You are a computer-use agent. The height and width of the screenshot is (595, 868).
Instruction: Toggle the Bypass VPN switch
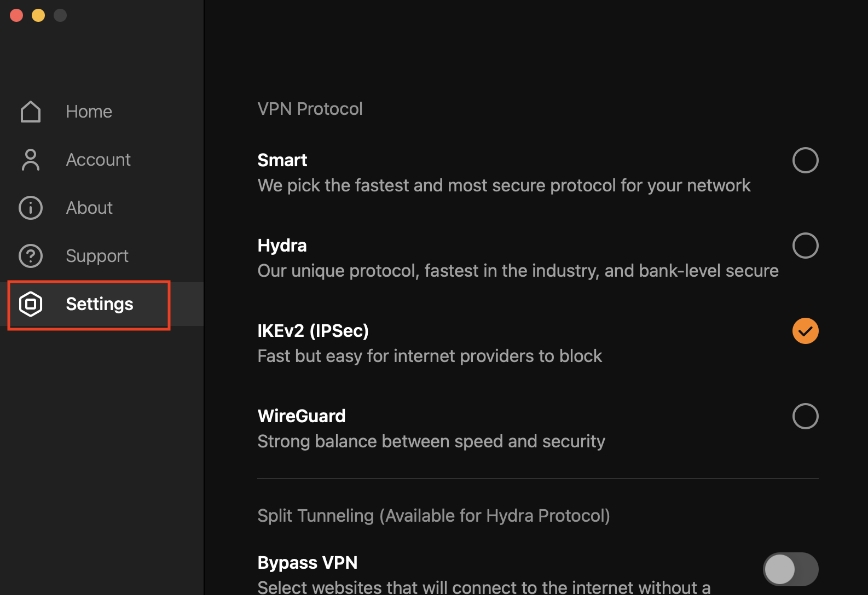(x=791, y=569)
